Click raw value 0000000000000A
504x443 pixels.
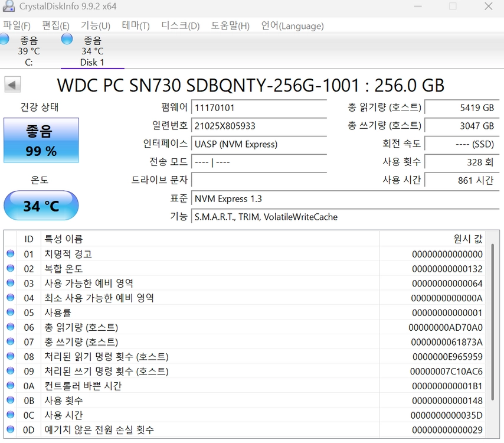pyautogui.click(x=447, y=298)
